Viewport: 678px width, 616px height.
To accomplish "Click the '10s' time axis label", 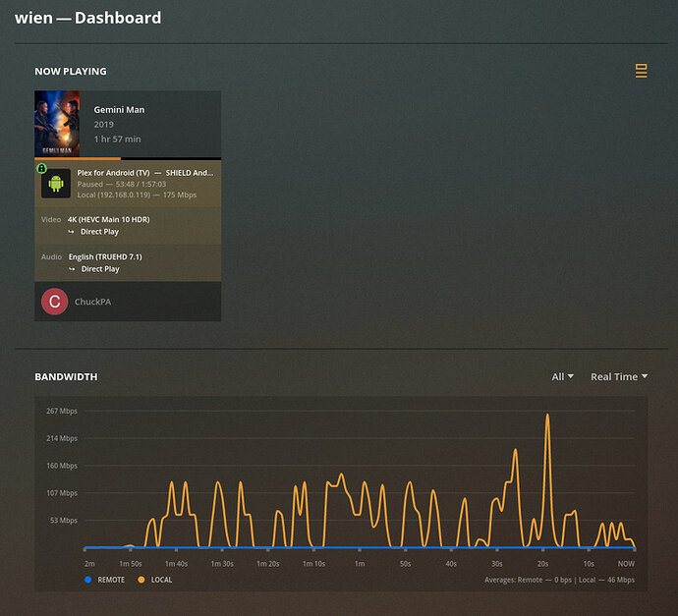I will click(x=589, y=564).
